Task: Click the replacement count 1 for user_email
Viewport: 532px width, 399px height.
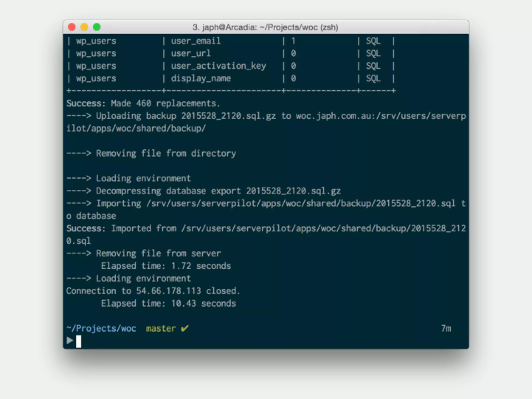Action: point(293,41)
